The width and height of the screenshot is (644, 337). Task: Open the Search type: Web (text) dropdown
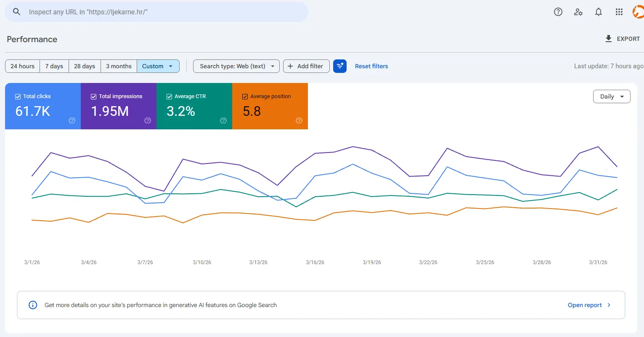click(236, 66)
